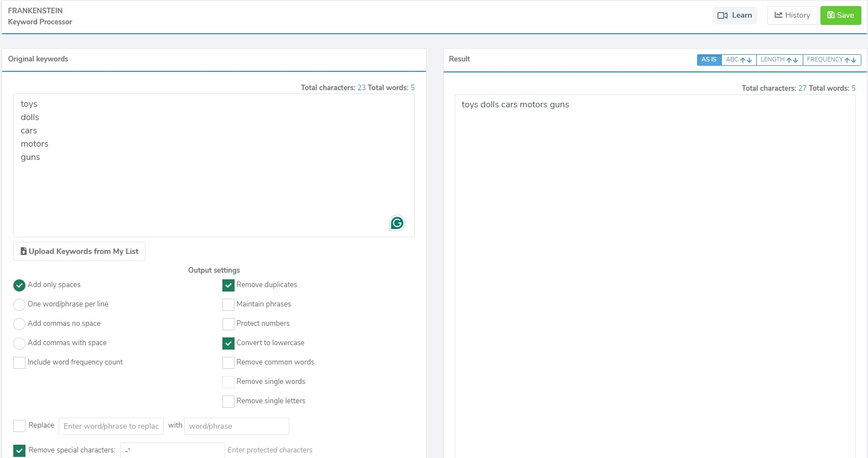Click the 'dolls' line in original keywords
The width and height of the screenshot is (868, 458).
(30, 117)
